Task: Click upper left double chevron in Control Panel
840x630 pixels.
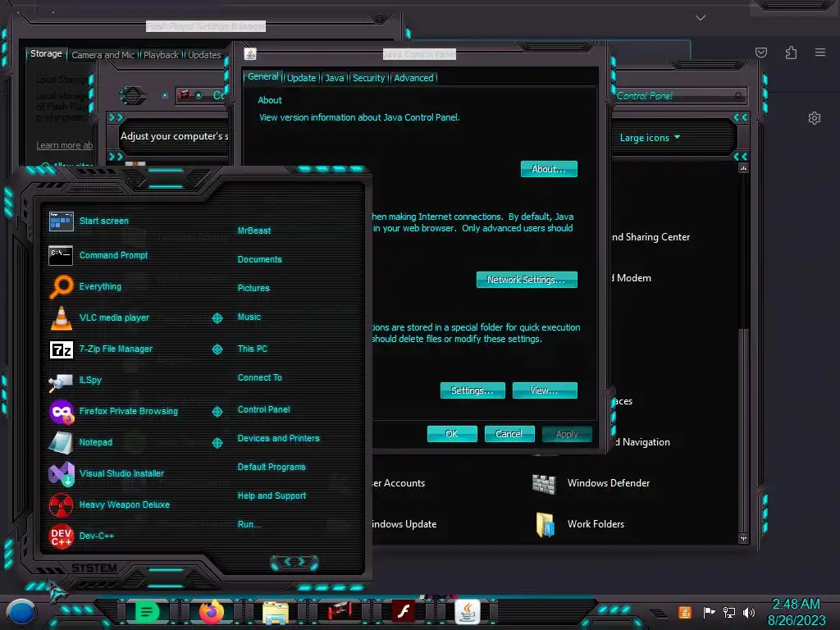Action: (116, 117)
